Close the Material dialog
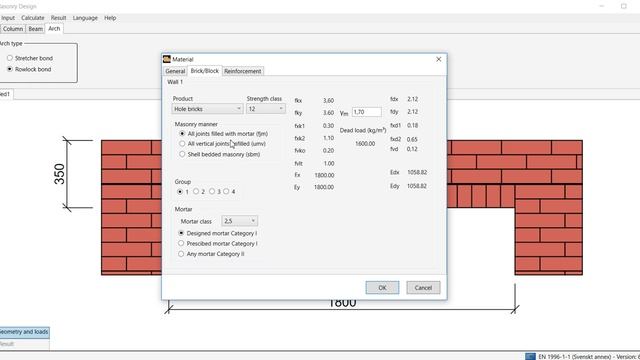640x360 pixels. point(439,59)
